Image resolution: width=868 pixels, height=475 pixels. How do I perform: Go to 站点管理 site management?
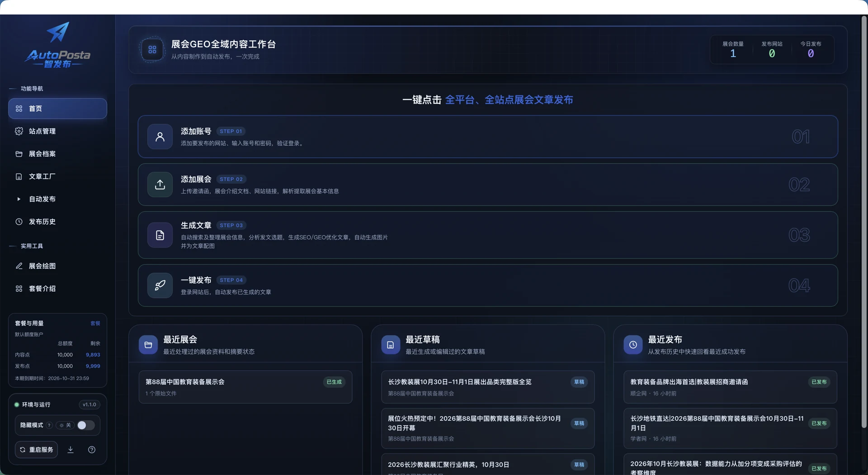pyautogui.click(x=57, y=131)
